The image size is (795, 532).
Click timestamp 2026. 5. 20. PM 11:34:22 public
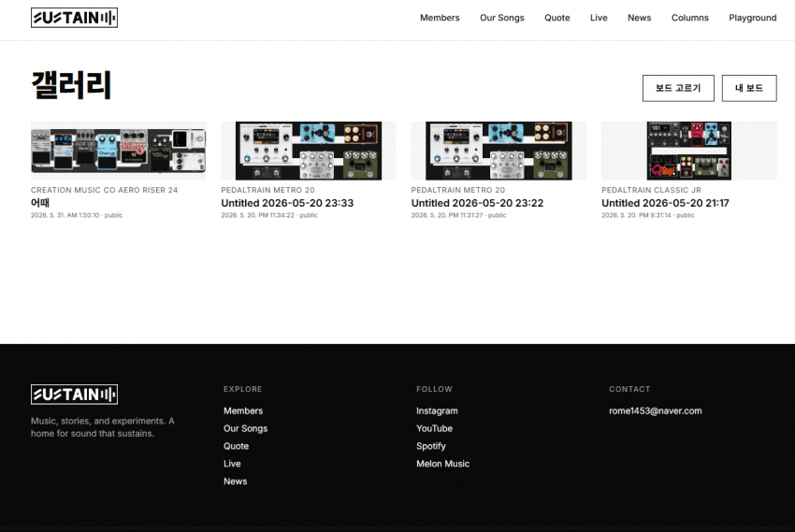coord(269,215)
